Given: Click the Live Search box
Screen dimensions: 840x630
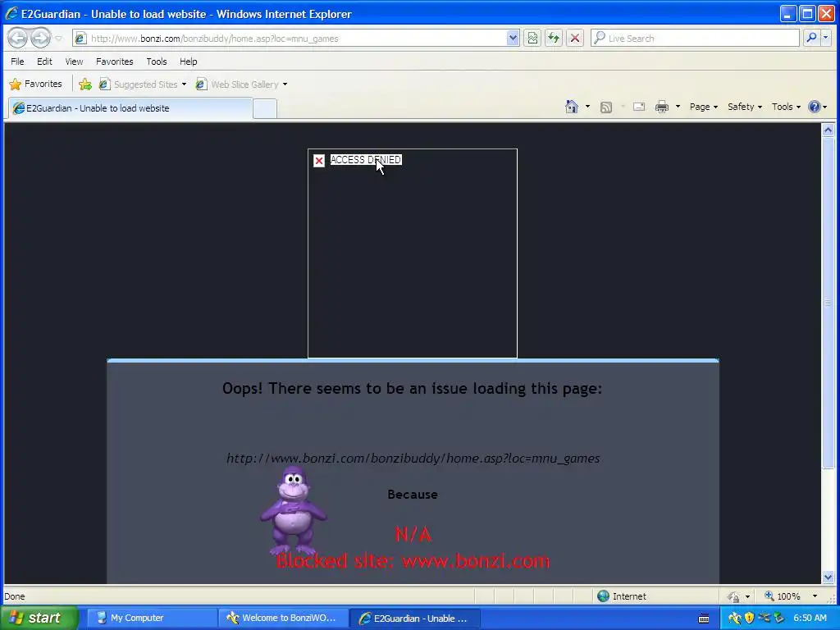Looking at the screenshot, I should tap(695, 38).
